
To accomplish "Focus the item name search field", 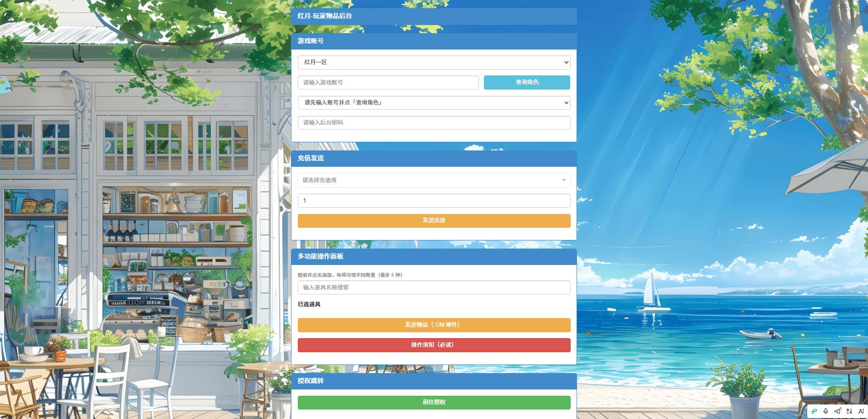I will point(434,288).
